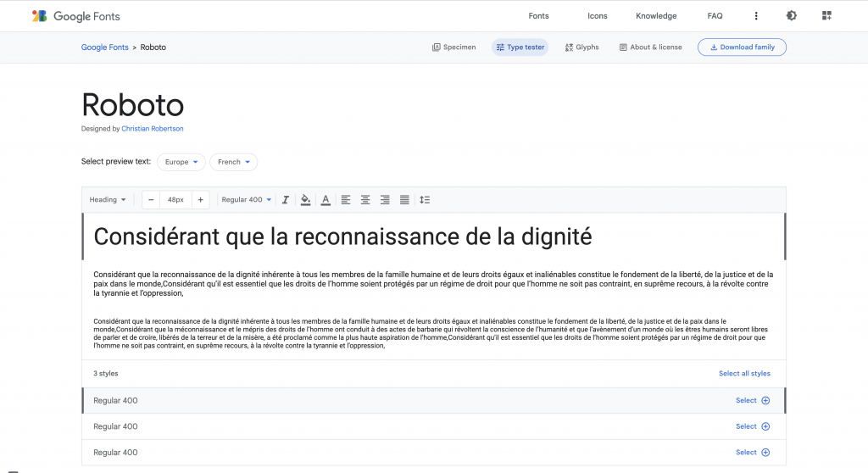Open the three-dot more options menu
Image resolution: width=868 pixels, height=473 pixels.
pos(756,16)
